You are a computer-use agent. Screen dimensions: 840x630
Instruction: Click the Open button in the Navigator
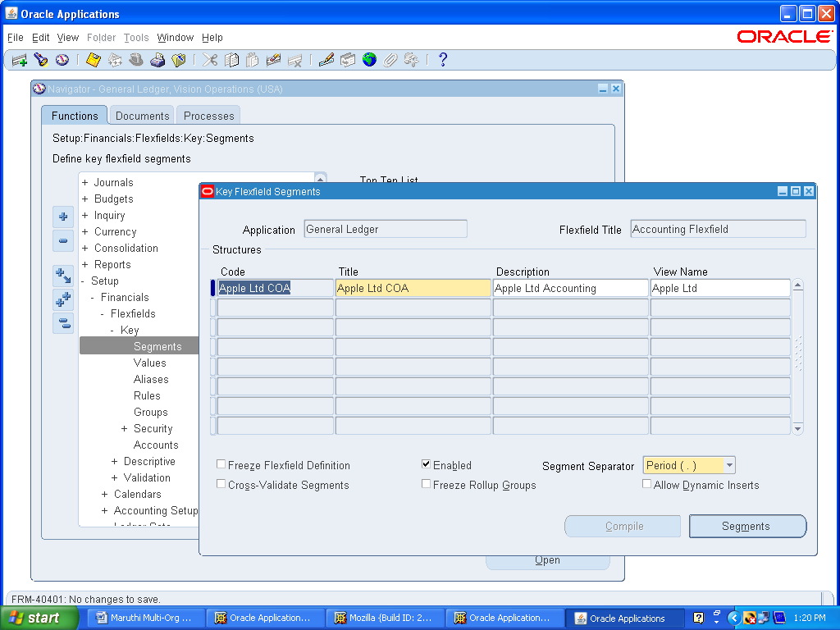547,559
